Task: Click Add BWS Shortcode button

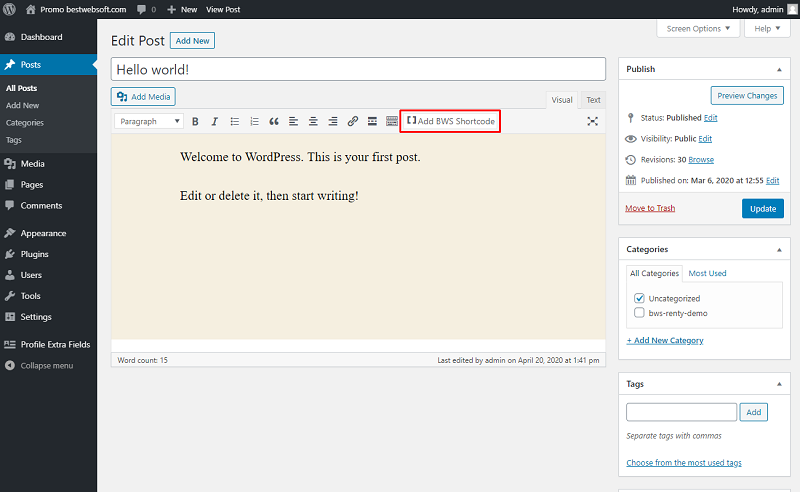Action: (451, 121)
